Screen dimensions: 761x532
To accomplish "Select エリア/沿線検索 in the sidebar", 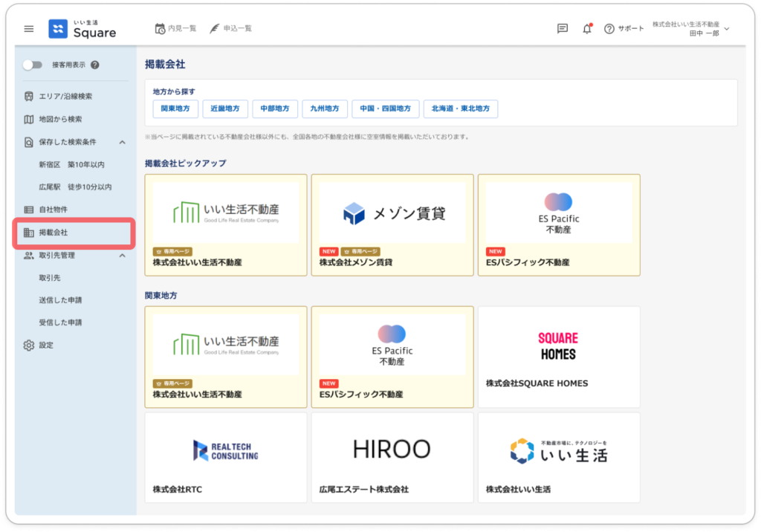I will coord(65,97).
